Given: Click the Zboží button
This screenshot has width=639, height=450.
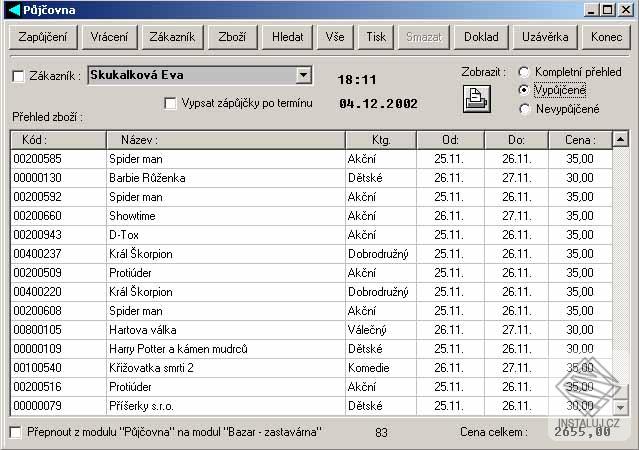Looking at the screenshot, I should coord(232,37).
